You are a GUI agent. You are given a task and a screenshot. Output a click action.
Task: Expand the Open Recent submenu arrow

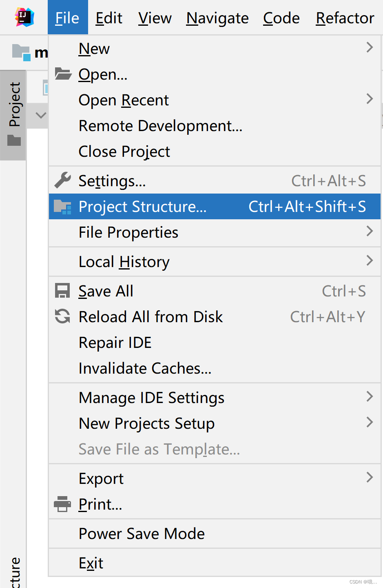(x=370, y=99)
